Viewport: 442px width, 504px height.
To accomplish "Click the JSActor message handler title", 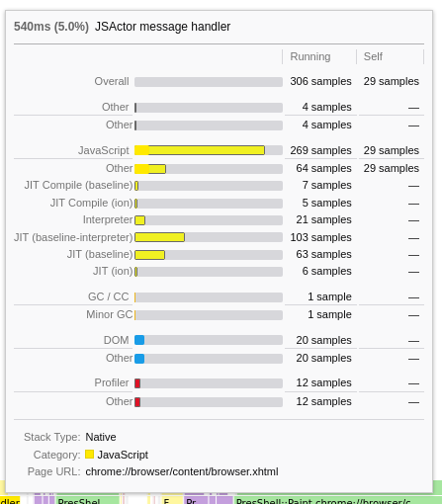I will pyautogui.click(x=162, y=27).
